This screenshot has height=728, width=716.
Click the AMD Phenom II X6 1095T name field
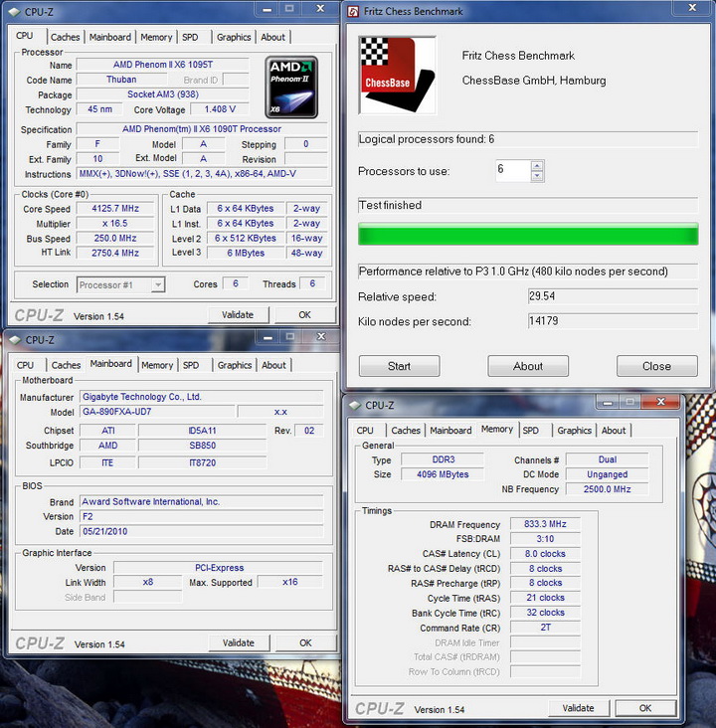[163, 65]
